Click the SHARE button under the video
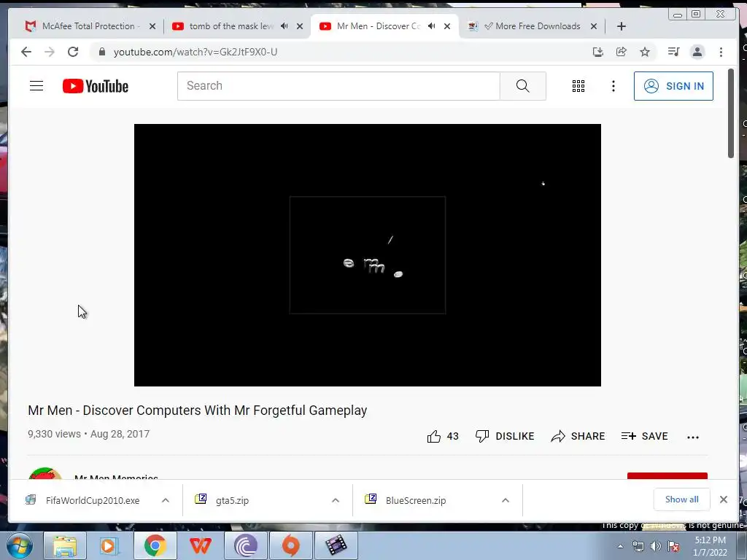 [578, 436]
